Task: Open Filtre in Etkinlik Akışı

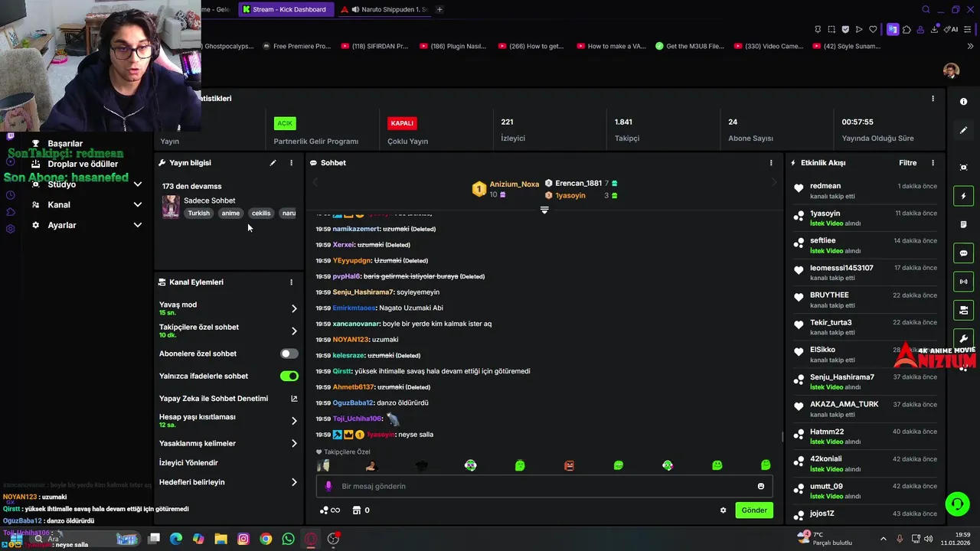Action: (907, 163)
